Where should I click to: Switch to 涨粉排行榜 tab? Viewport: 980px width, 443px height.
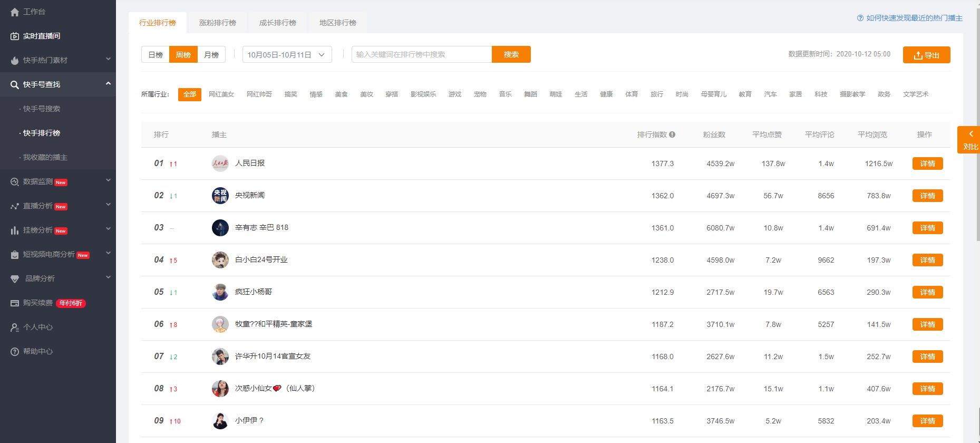tap(218, 23)
